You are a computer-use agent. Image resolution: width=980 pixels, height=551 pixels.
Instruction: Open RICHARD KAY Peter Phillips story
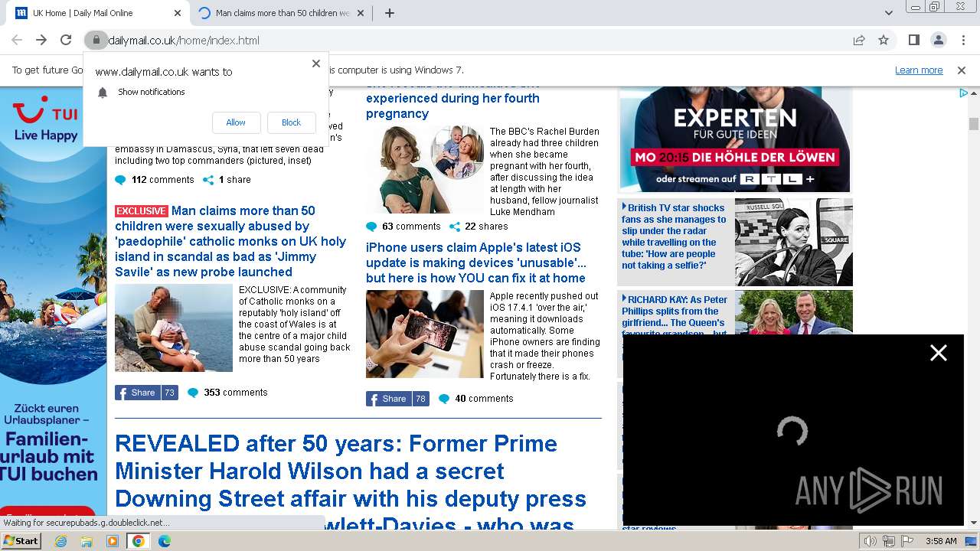click(675, 312)
